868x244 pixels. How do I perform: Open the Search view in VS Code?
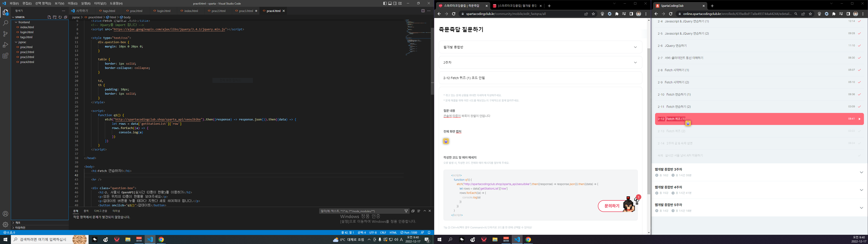click(x=5, y=23)
